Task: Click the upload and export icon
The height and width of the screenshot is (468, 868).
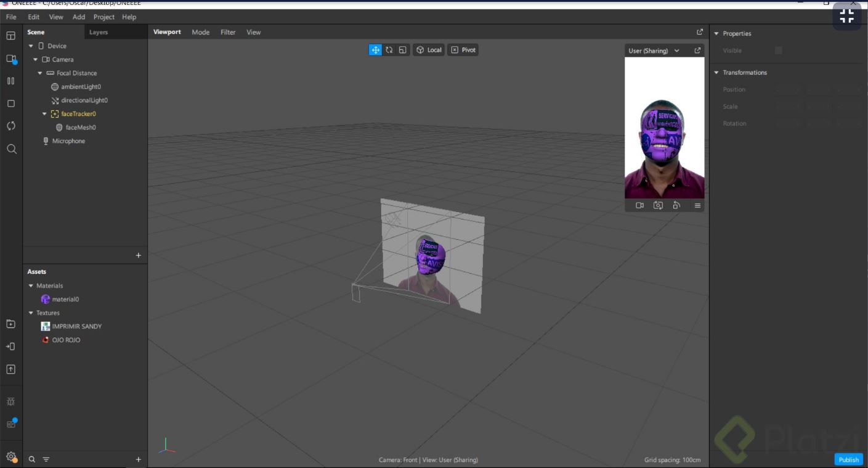Action: click(x=10, y=369)
